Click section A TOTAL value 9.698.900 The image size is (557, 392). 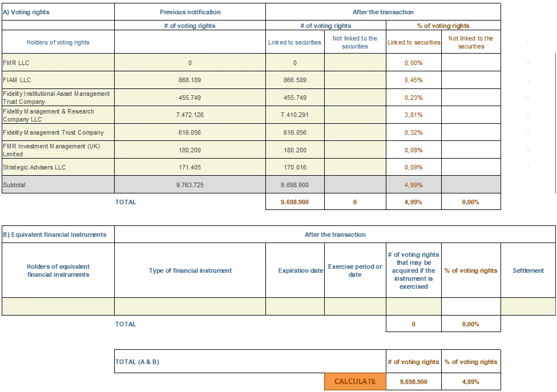click(295, 201)
